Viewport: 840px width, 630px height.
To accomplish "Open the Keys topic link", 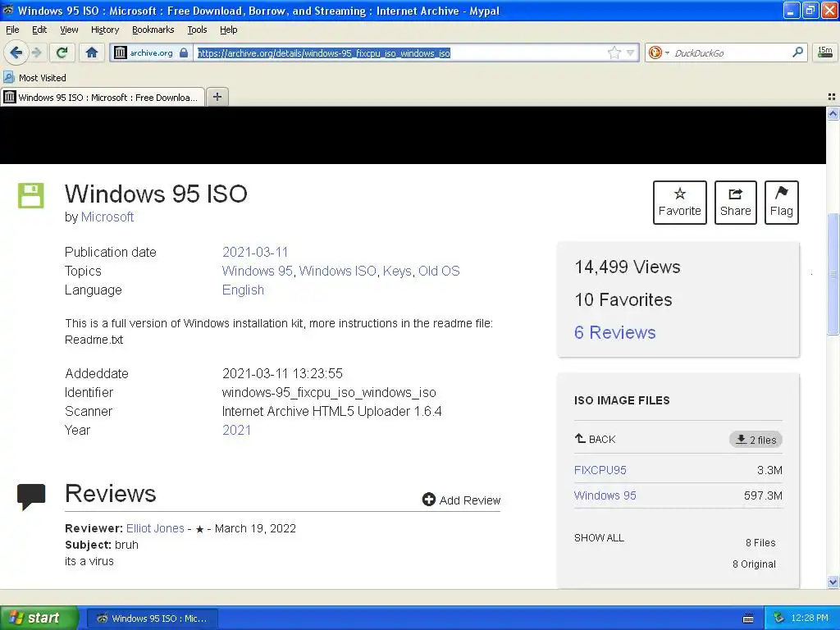I will click(x=397, y=271).
